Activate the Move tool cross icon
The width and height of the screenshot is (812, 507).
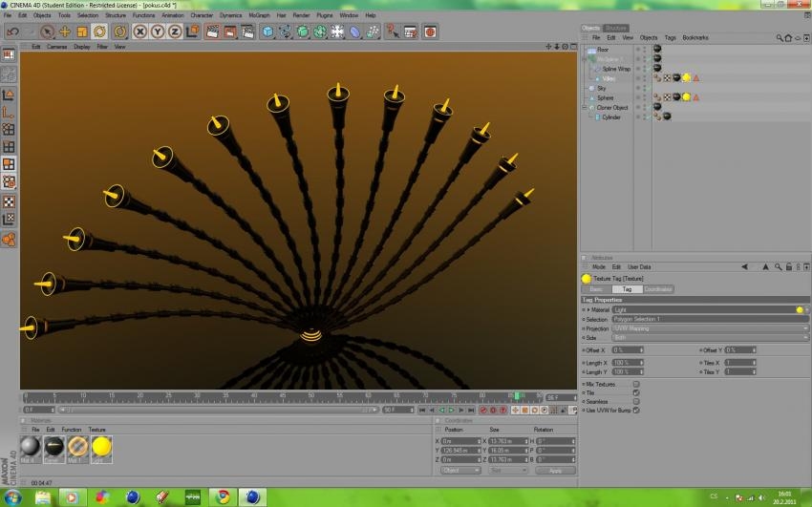[65, 32]
